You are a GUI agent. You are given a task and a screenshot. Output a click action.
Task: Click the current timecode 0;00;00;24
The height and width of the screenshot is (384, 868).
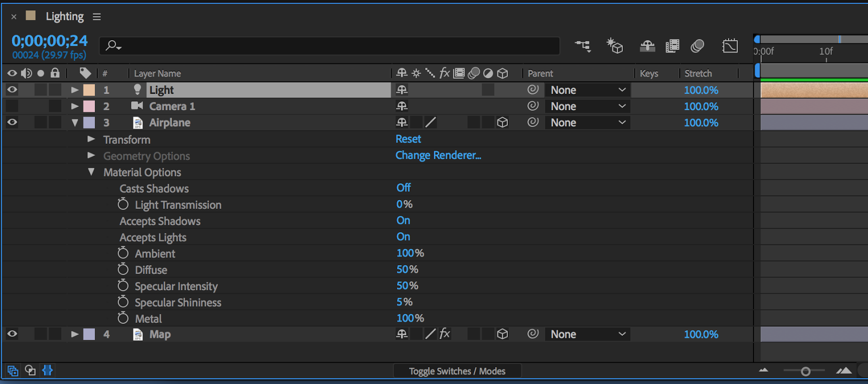[49, 41]
